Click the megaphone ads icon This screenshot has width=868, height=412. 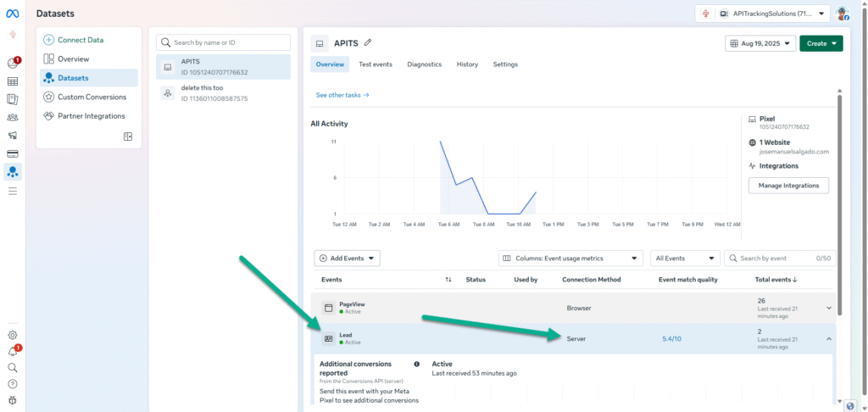[x=13, y=136]
